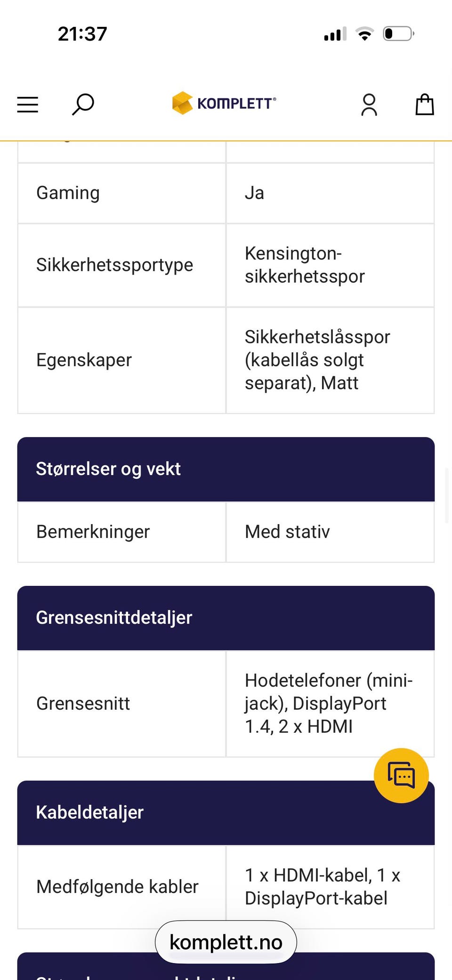Tap the battery indicator in status bar

(x=398, y=34)
